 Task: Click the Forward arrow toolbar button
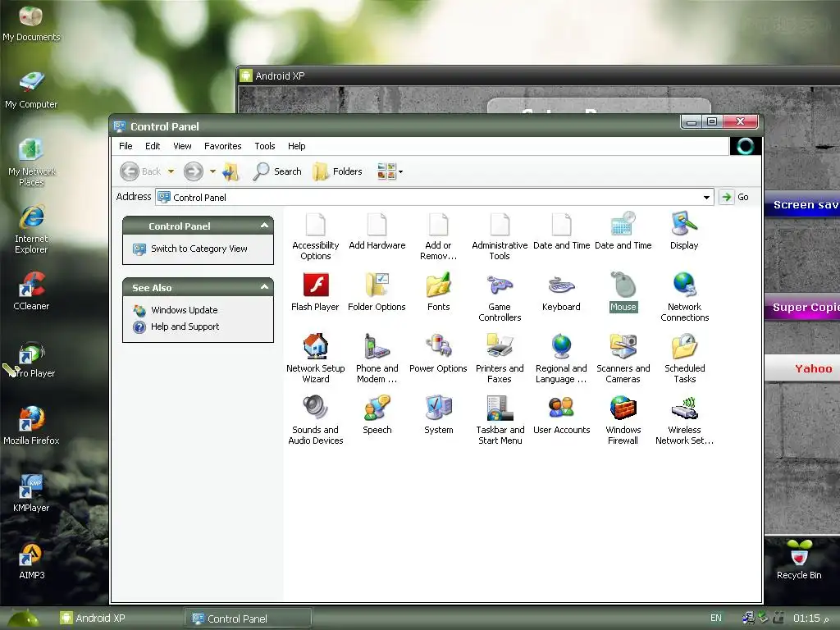coord(194,171)
